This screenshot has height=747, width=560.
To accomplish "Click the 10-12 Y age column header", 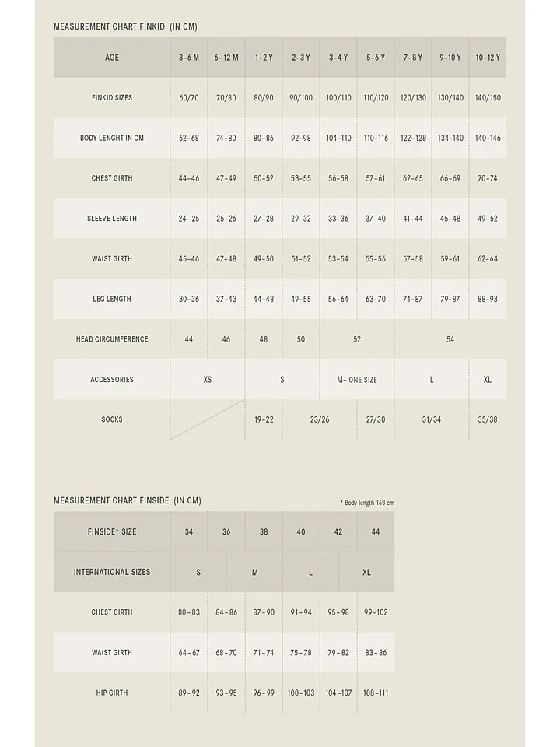I will click(x=488, y=58).
